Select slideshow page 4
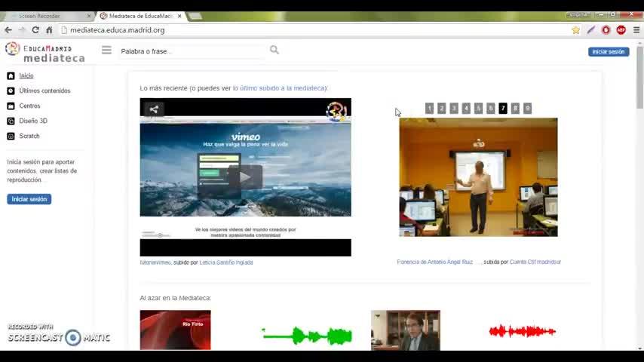Image resolution: width=644 pixels, height=362 pixels. [x=466, y=109]
